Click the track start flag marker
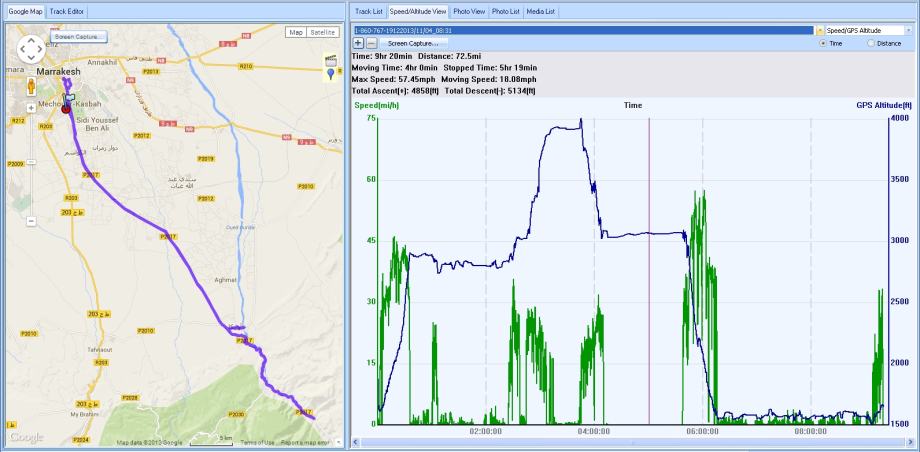920x452 pixels. 70,97
